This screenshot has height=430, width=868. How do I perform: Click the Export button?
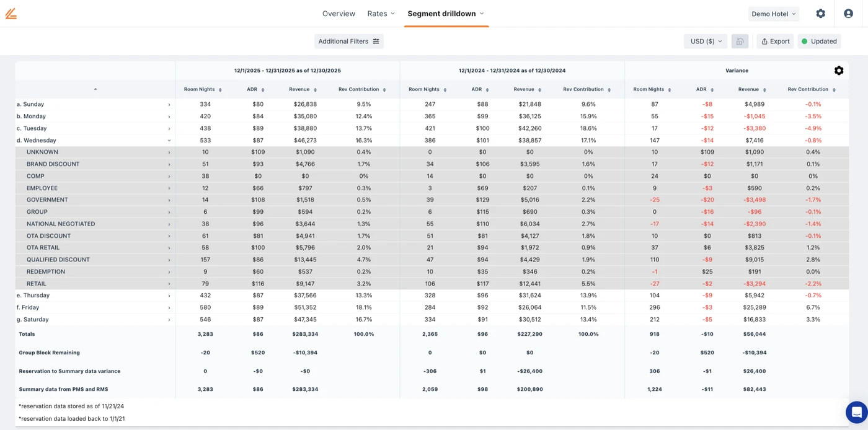tap(775, 41)
